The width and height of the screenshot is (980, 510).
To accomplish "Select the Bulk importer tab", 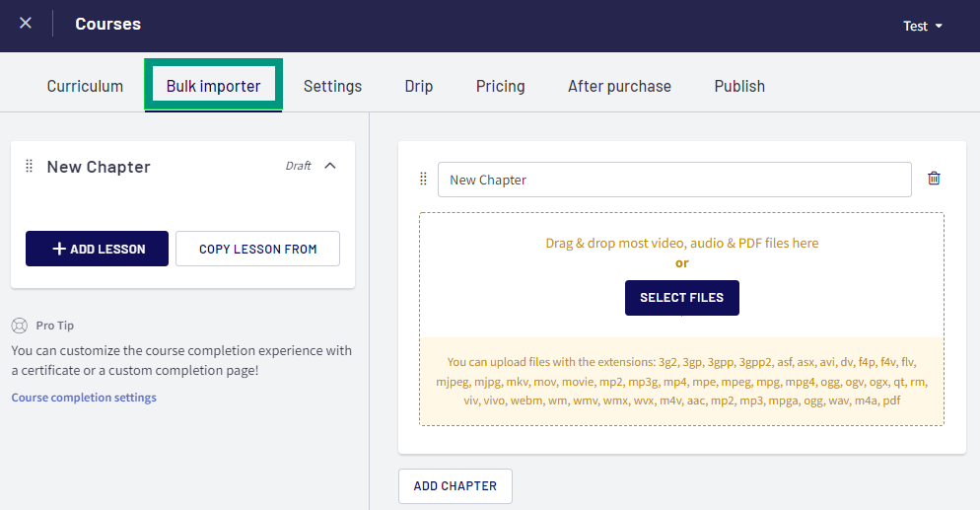I will pos(213,86).
